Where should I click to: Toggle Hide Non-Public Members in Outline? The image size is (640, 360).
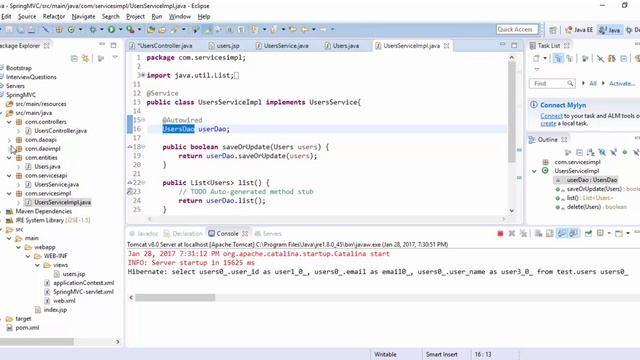point(624,152)
